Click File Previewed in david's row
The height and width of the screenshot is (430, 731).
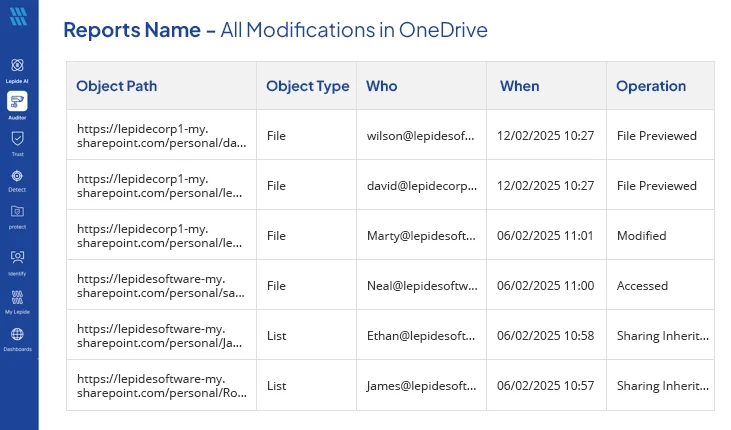[656, 186]
